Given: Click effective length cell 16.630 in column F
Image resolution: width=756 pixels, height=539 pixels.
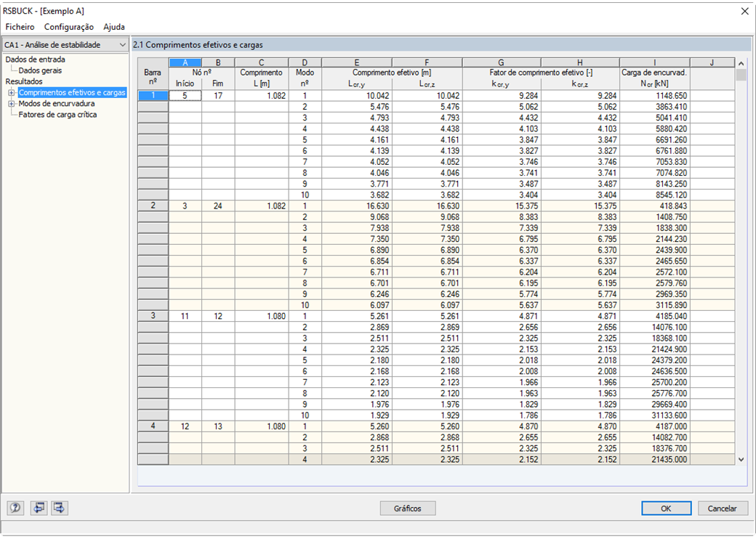Looking at the screenshot, I should pos(427,206).
